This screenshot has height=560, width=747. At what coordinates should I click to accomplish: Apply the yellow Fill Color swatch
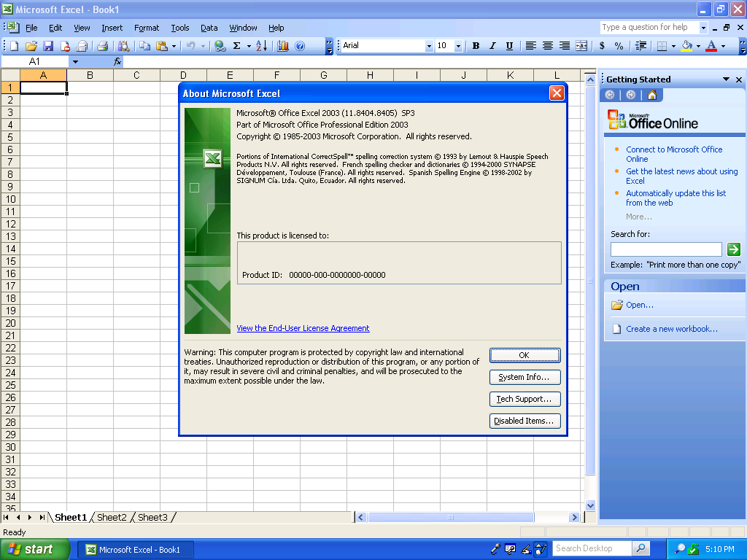[686, 46]
